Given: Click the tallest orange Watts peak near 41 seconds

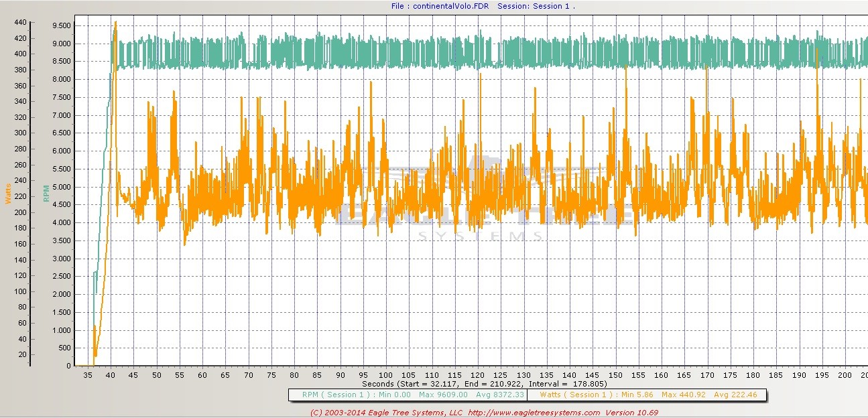Looking at the screenshot, I should pyautogui.click(x=115, y=24).
